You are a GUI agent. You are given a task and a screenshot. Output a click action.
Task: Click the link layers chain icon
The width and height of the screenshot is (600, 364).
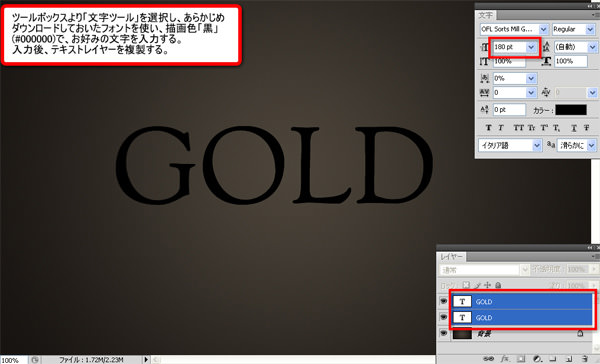[x=488, y=359]
